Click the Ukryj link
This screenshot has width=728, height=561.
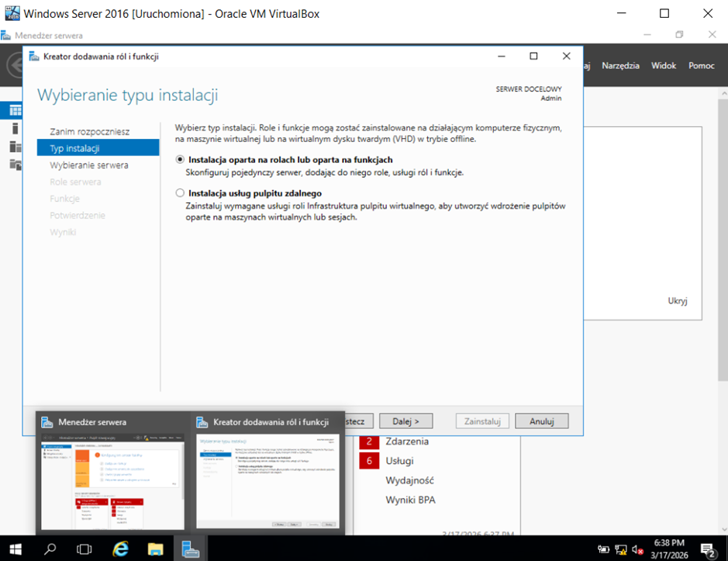point(677,301)
